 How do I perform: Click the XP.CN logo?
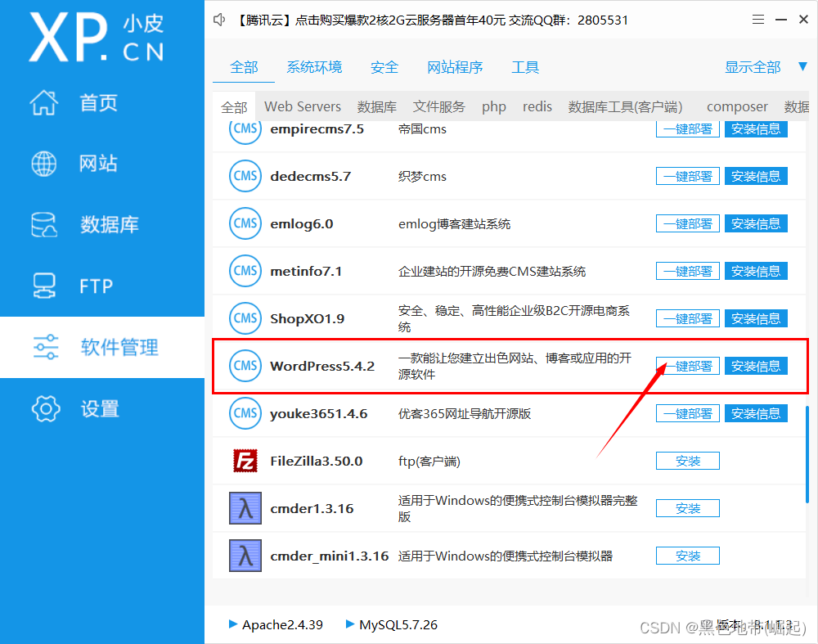(97, 38)
